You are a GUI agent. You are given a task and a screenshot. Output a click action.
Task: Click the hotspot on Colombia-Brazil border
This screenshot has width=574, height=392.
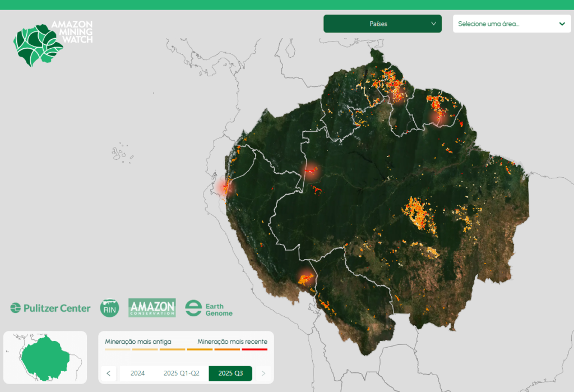click(310, 170)
